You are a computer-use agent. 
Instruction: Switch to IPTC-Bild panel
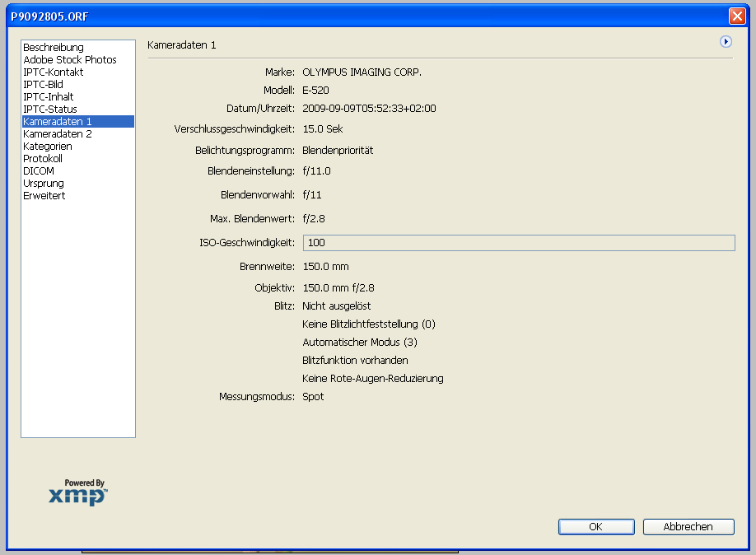tap(78, 84)
